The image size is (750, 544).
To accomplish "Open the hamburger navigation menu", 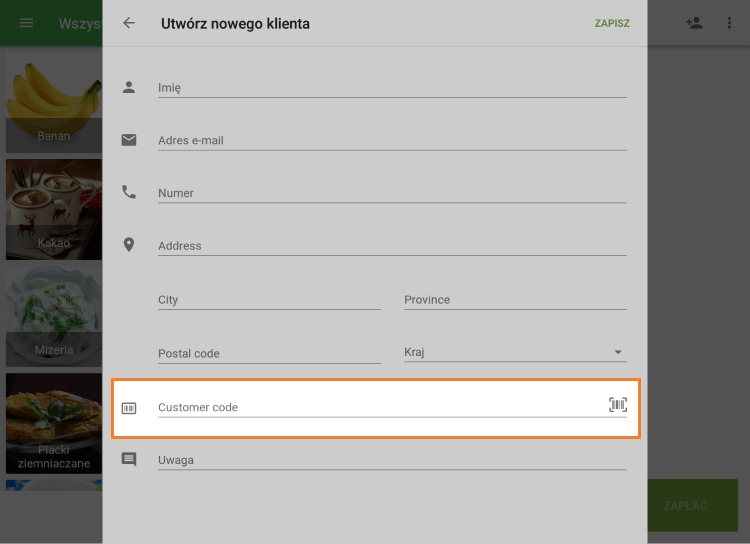I will [x=27, y=23].
